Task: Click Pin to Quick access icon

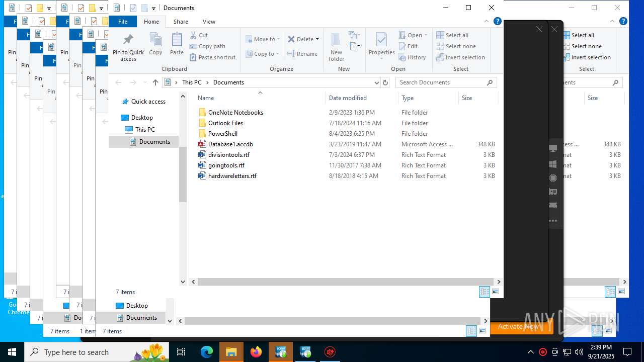Action: (x=128, y=47)
